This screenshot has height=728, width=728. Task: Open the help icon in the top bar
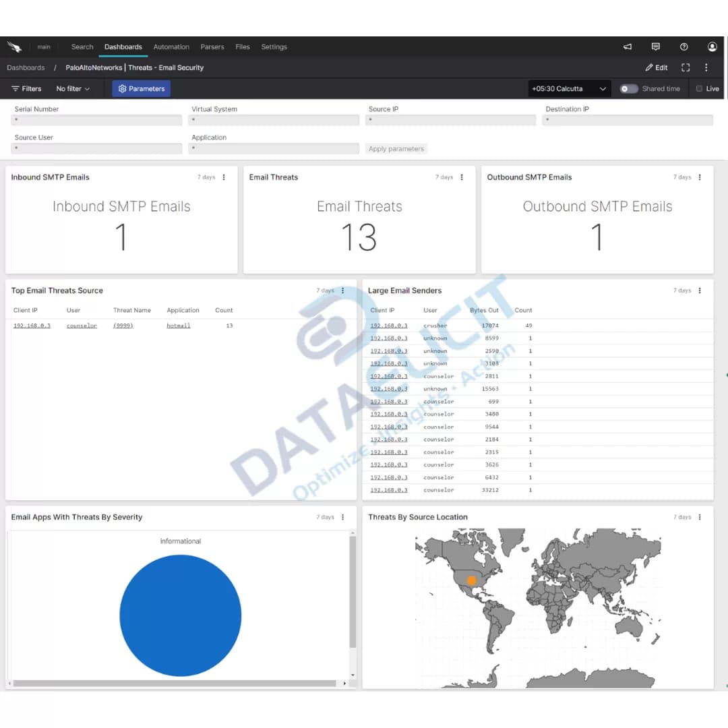click(x=684, y=47)
